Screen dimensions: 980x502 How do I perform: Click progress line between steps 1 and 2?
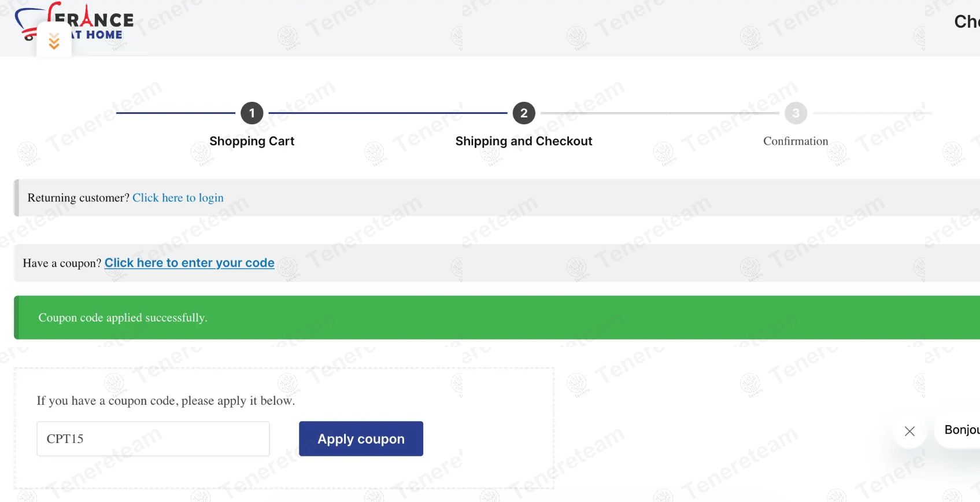pos(388,113)
